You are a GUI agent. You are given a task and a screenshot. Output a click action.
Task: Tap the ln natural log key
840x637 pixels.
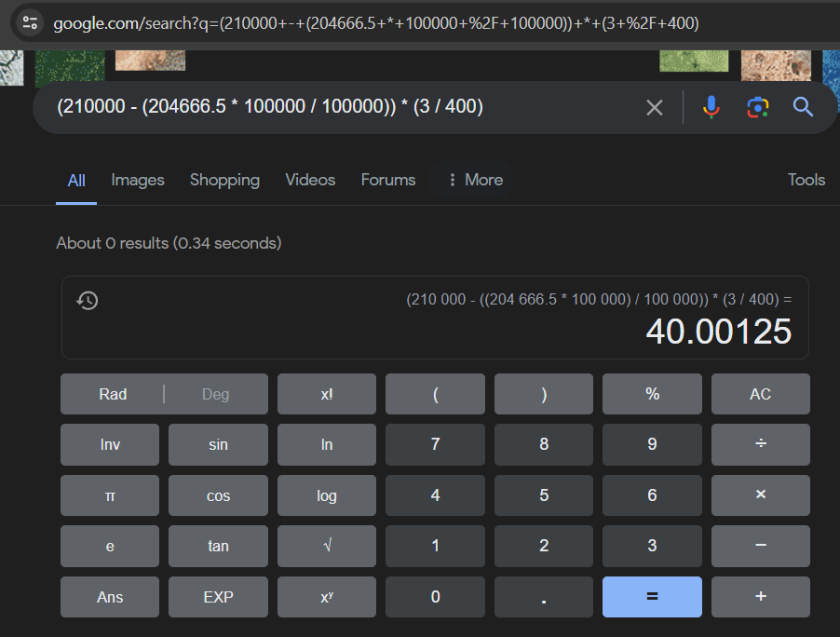point(327,444)
